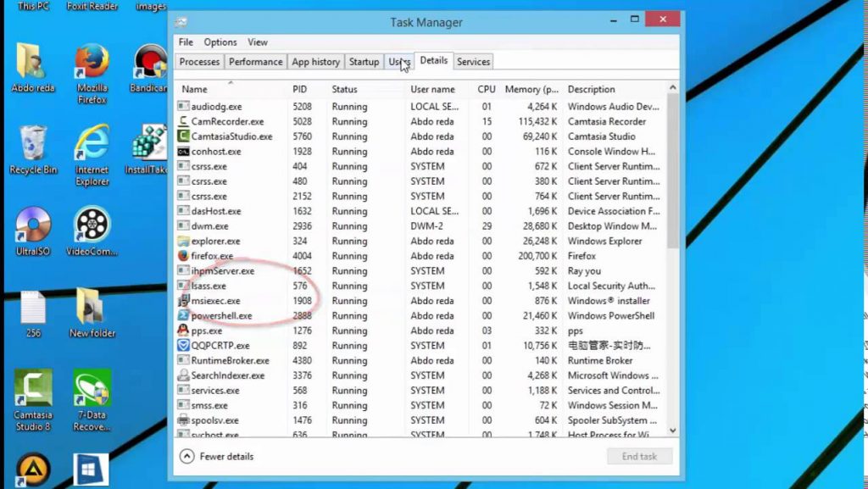This screenshot has height=489, width=868.
Task: Sort by the Name column header
Action: pyautogui.click(x=232, y=88)
